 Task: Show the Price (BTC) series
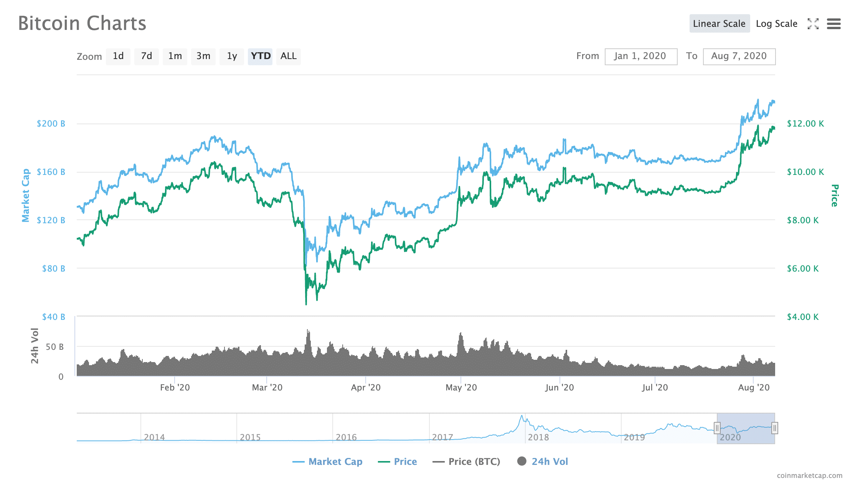[466, 461]
